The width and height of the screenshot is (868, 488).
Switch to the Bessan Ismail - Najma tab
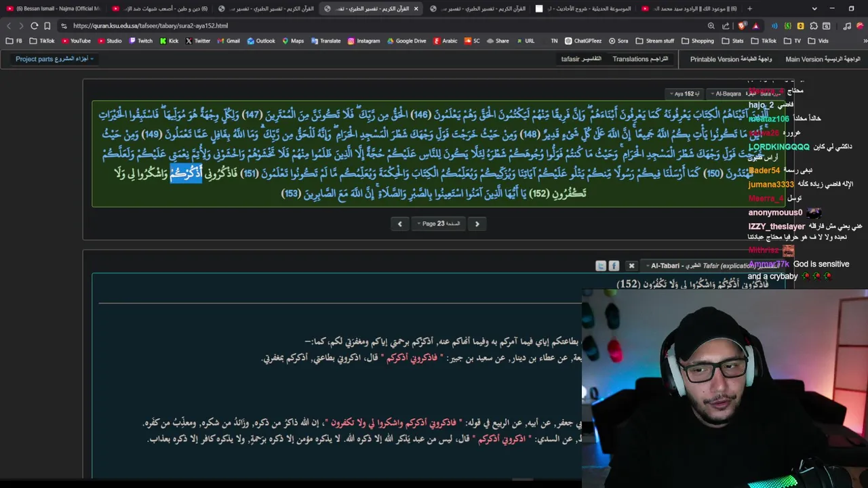point(53,9)
